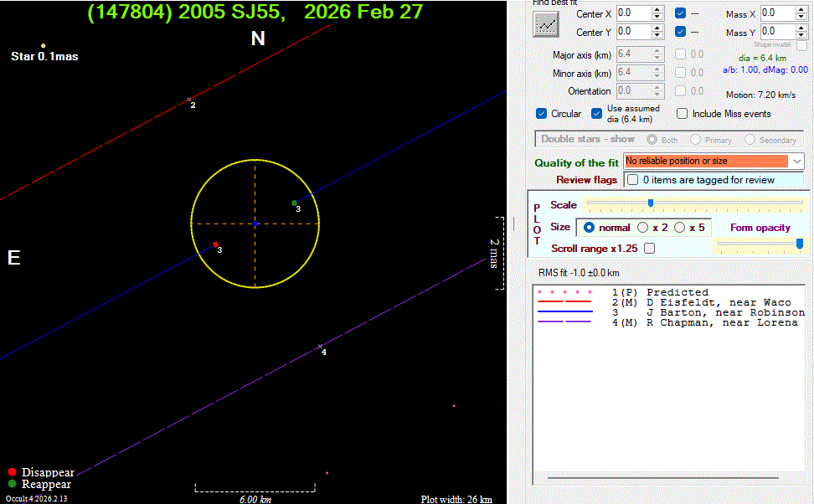Toggle Use assumed dia (6.4 km) checkbox
The height and width of the screenshot is (504, 814).
pos(597,114)
